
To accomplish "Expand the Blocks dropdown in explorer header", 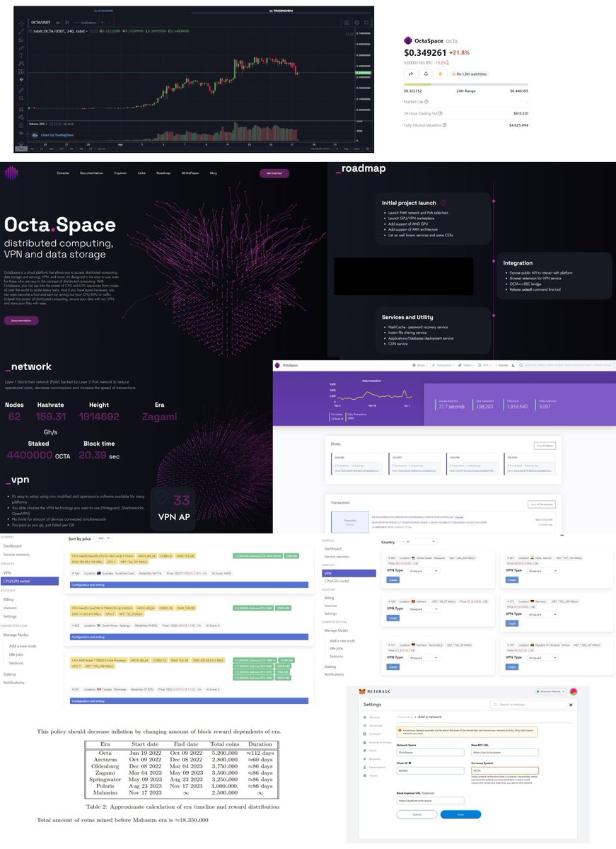I will point(420,365).
